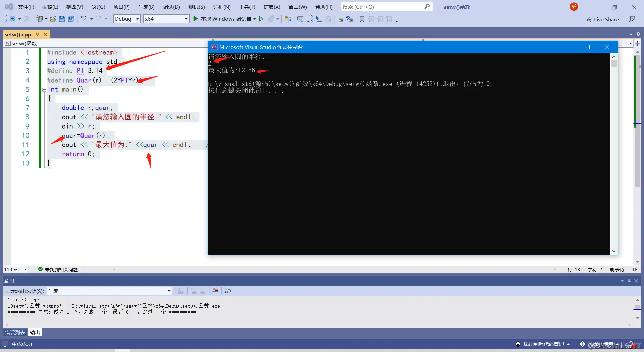Click the line containing "return 0;"
Screen dimensions: 644x352
[78, 154]
